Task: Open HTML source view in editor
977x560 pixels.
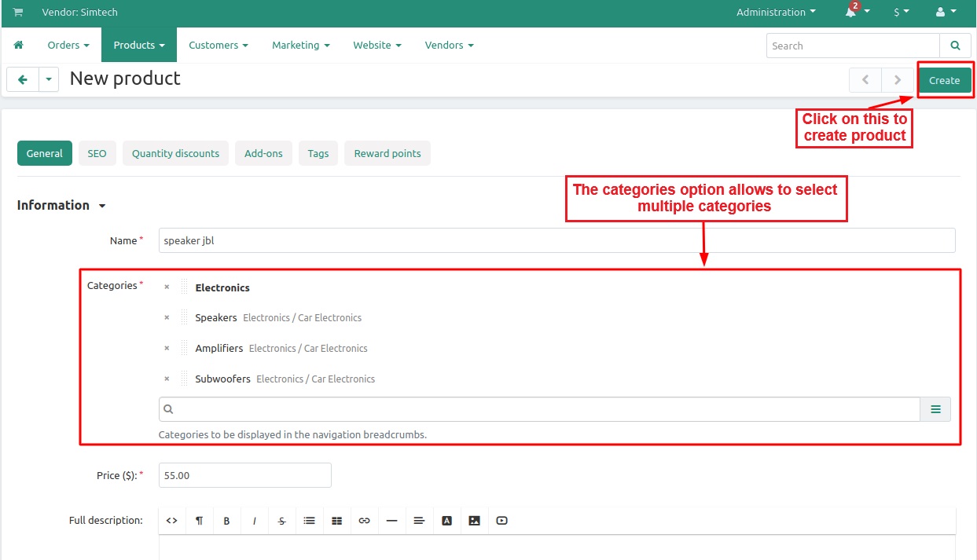Action: click(x=171, y=521)
